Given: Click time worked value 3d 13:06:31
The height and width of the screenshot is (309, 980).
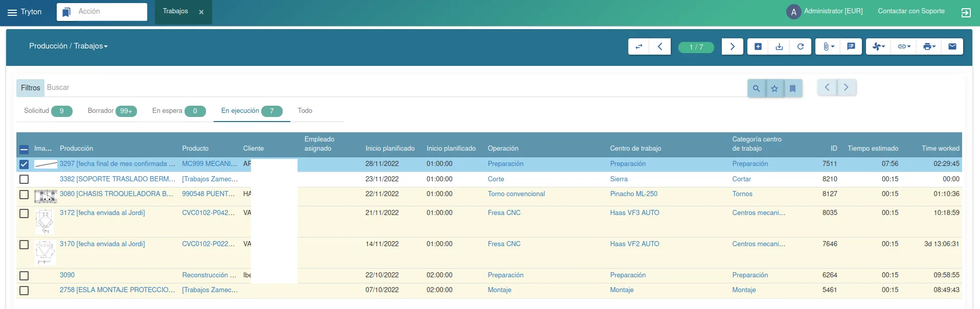Looking at the screenshot, I should (x=942, y=244).
